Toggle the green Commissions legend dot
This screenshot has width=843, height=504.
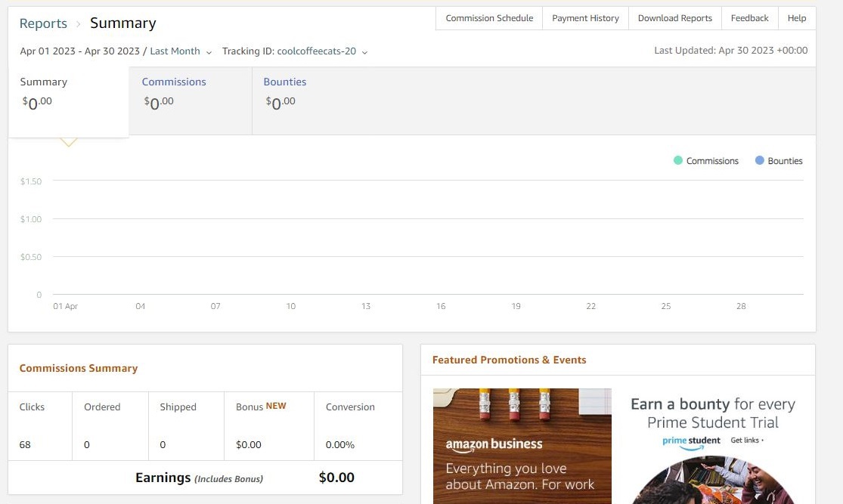point(678,160)
